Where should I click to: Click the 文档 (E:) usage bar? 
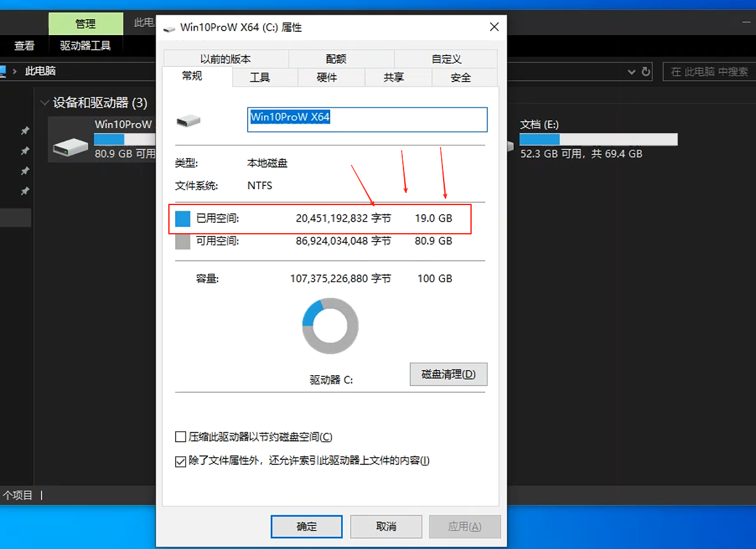tap(599, 139)
